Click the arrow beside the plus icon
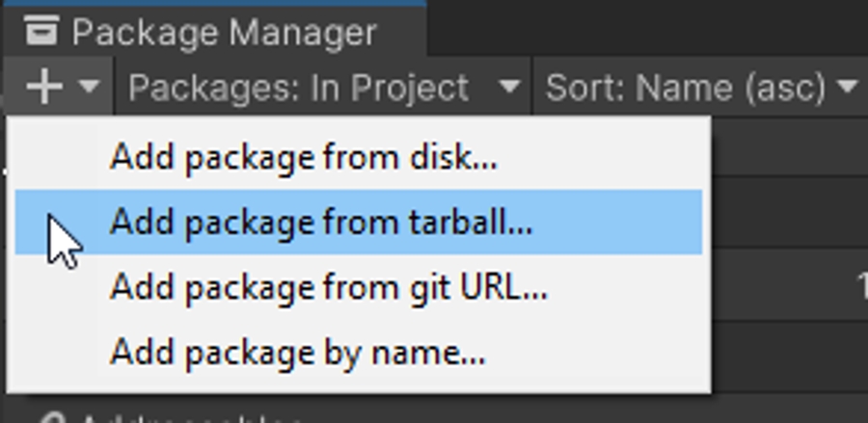The width and height of the screenshot is (868, 423). 89,88
